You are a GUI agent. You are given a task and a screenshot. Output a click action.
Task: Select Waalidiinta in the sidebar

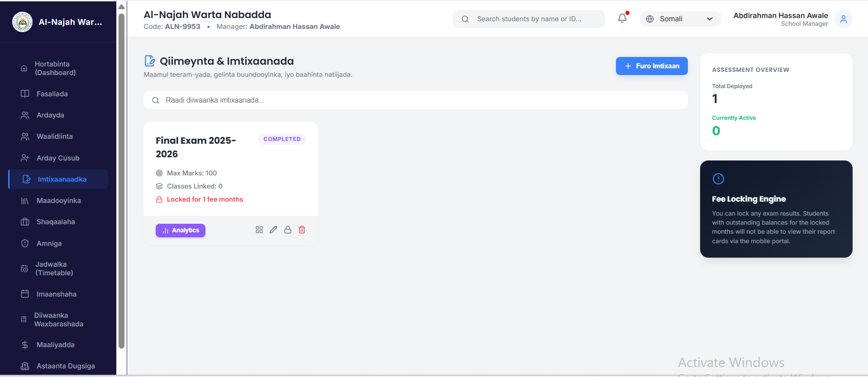[58, 137]
